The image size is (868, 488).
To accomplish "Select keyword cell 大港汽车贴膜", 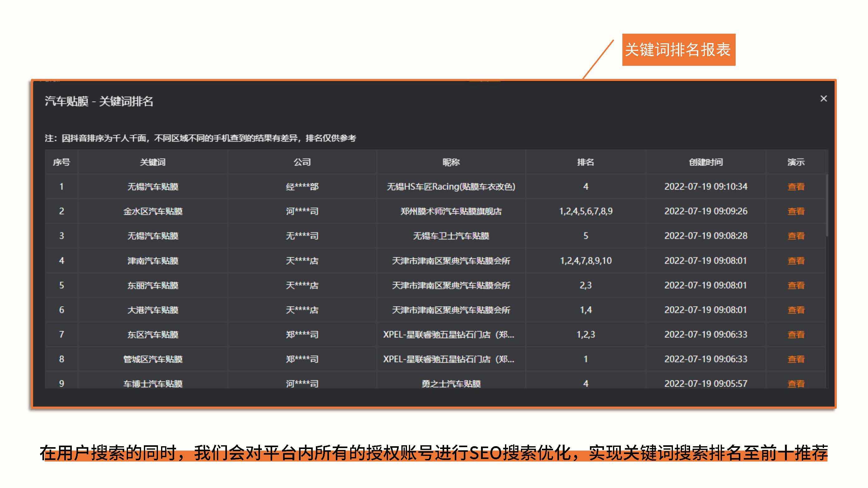I will coord(153,310).
